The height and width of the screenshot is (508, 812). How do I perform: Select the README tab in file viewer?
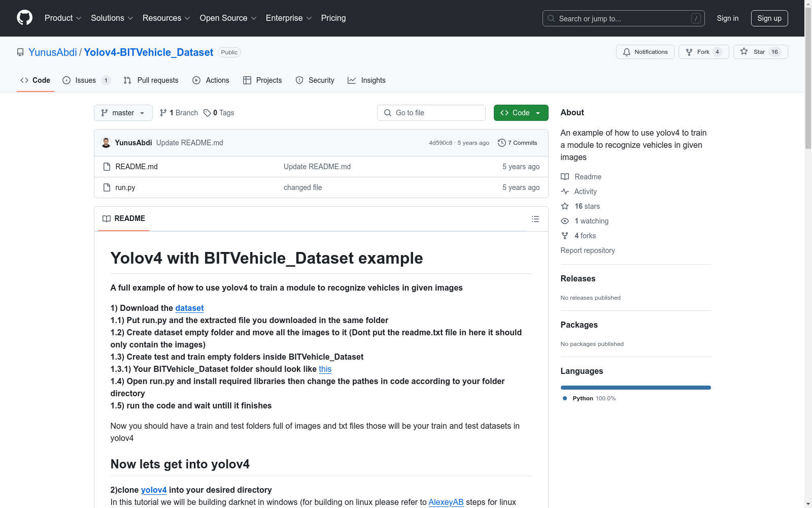click(x=124, y=218)
